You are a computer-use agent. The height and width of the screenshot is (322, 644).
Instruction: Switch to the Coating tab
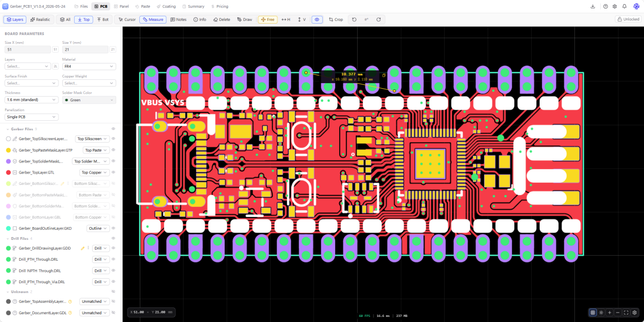click(x=166, y=7)
